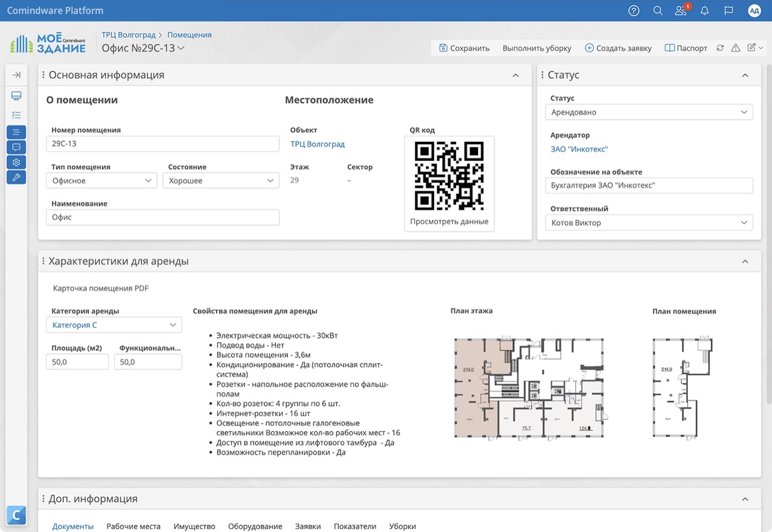This screenshot has width=772, height=532.
Task: Expand sidebar with arrow icon
Action: 16,75
